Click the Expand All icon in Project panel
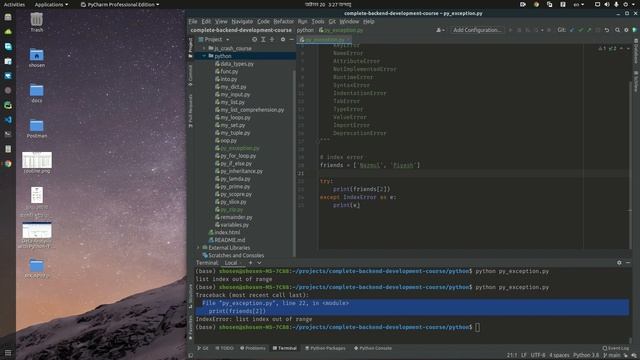This screenshot has height=360, width=640. tap(263, 39)
